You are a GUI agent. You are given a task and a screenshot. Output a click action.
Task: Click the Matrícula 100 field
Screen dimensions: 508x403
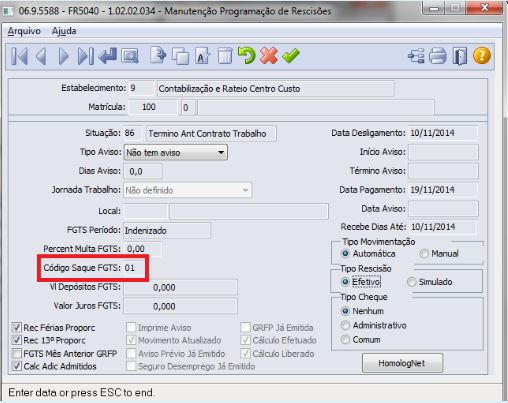tap(153, 107)
